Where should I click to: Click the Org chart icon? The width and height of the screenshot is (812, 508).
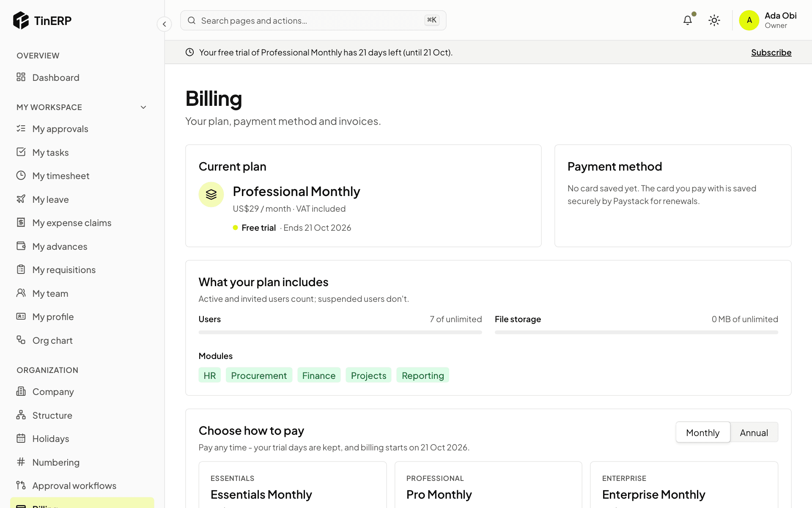coord(21,340)
